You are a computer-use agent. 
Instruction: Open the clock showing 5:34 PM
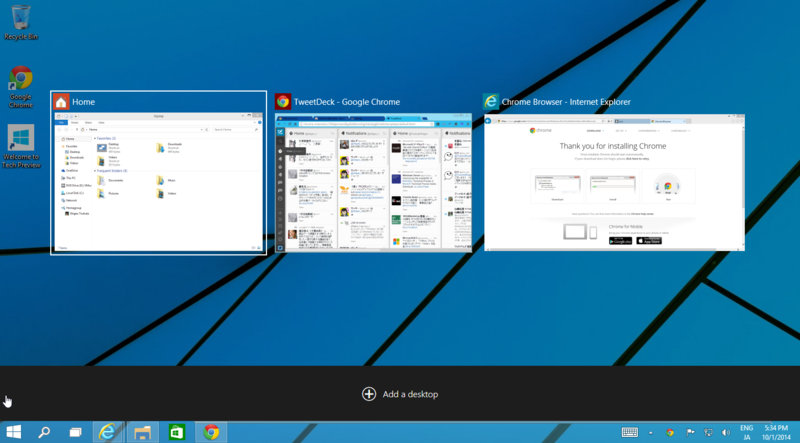776,433
